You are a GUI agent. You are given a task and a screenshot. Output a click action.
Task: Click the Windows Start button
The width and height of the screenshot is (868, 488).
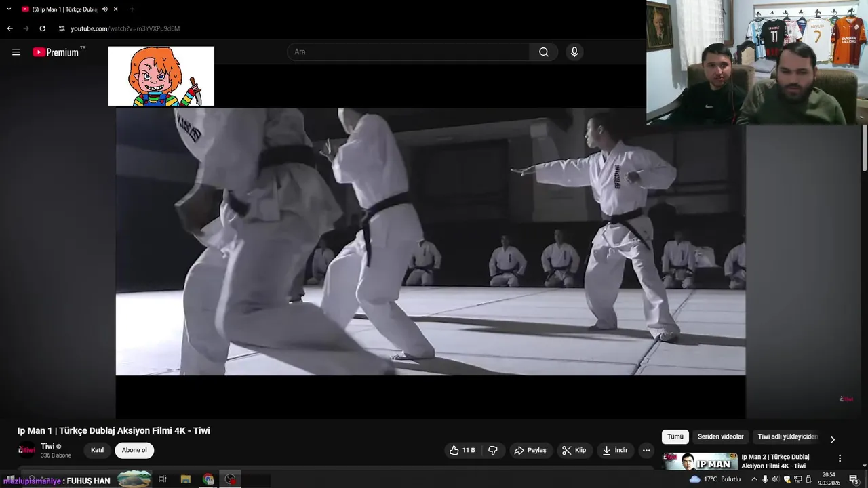[x=10, y=479]
